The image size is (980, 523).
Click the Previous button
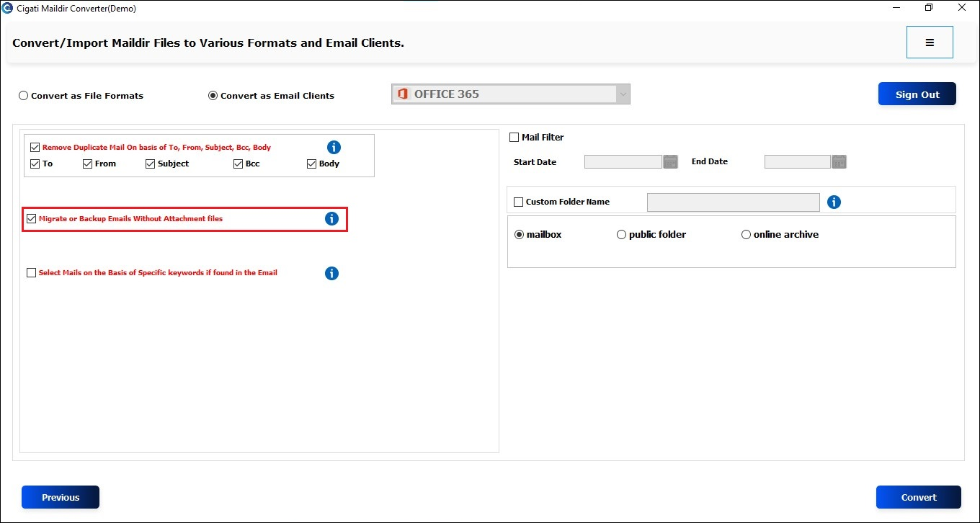coord(61,497)
